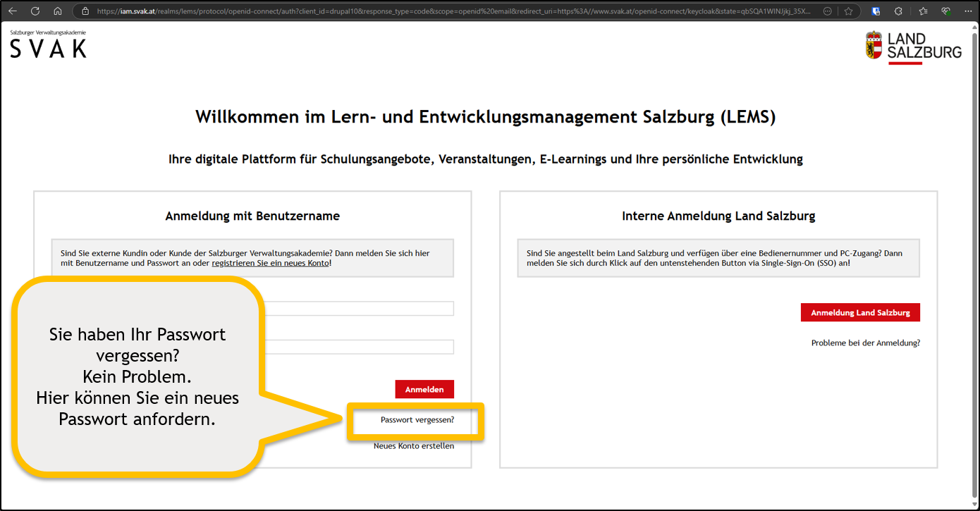View site information via the lock icon
Screen dimensions: 980x511
point(85,11)
